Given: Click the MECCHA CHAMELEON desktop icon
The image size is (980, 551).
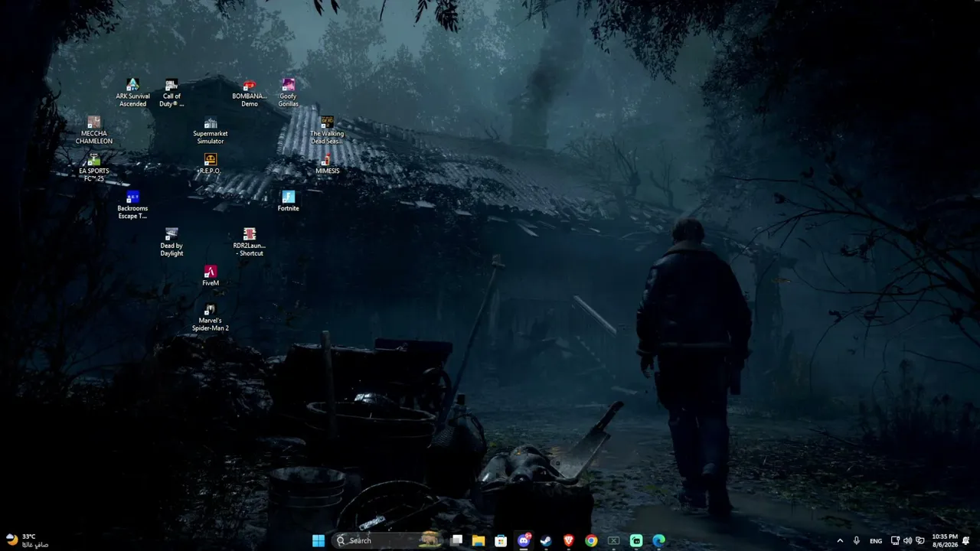Looking at the screenshot, I should (93, 130).
